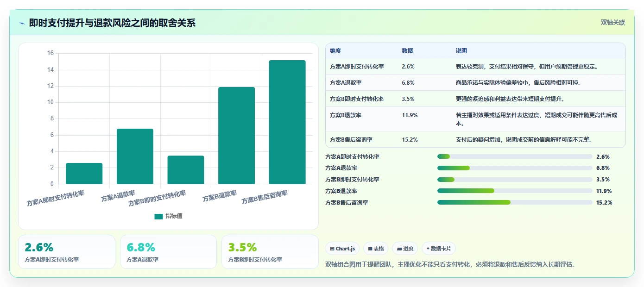Click the 15.2% value in progress list
Viewport: 644px width, 287px height.
coord(604,203)
